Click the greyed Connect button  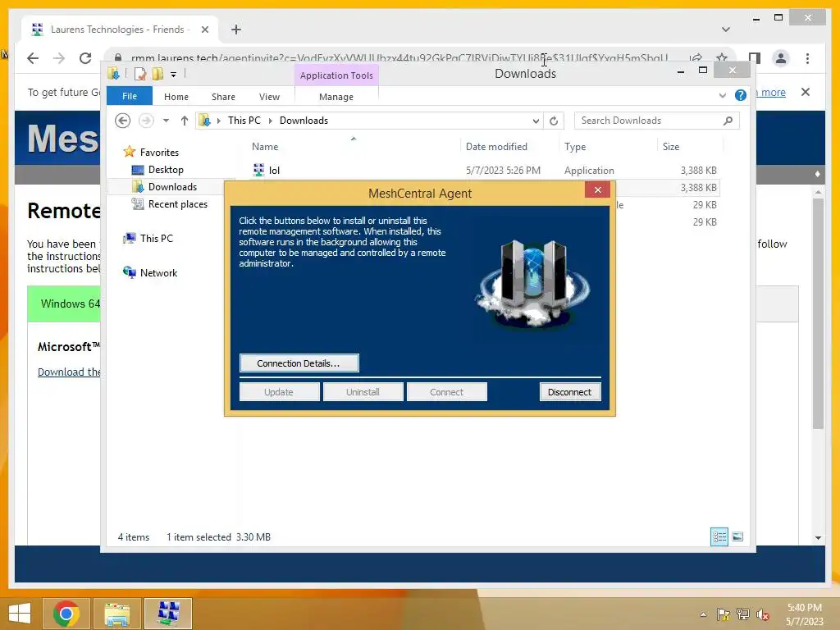(x=446, y=392)
